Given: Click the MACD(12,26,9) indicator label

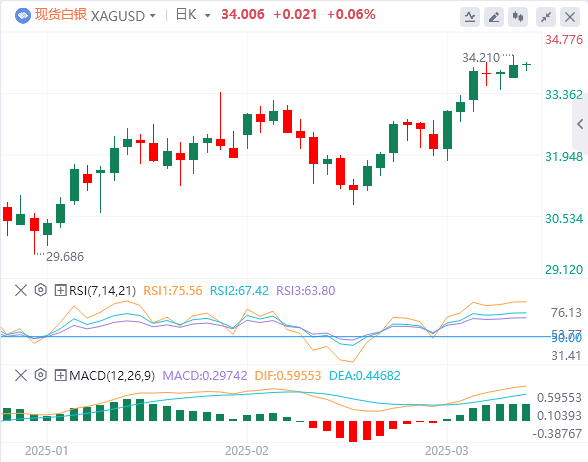Looking at the screenshot, I should tap(112, 375).
